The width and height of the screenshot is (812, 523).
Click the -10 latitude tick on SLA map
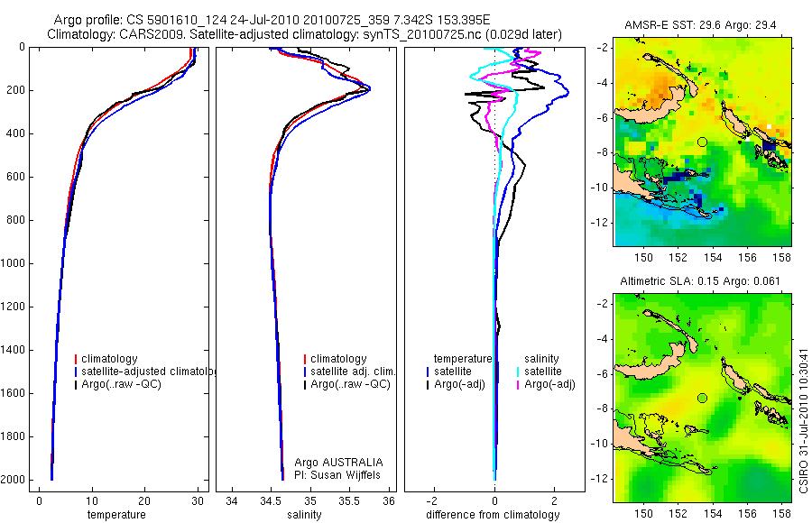599,444
